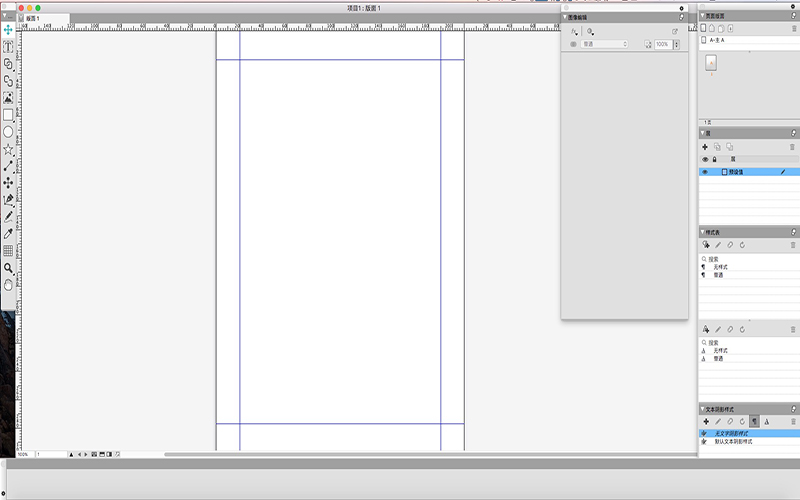Toggle visibility eye of 预设值 layer
This screenshot has width=800, height=500.
click(x=705, y=172)
